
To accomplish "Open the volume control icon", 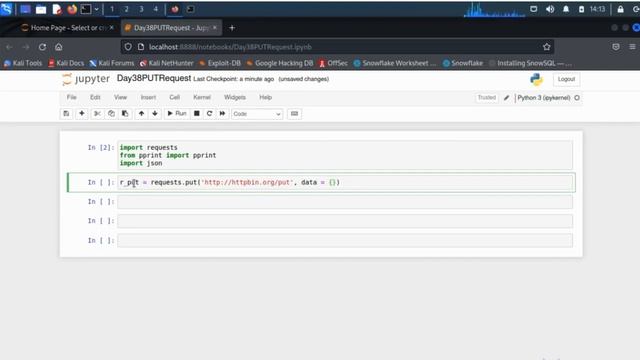I will (550, 9).
